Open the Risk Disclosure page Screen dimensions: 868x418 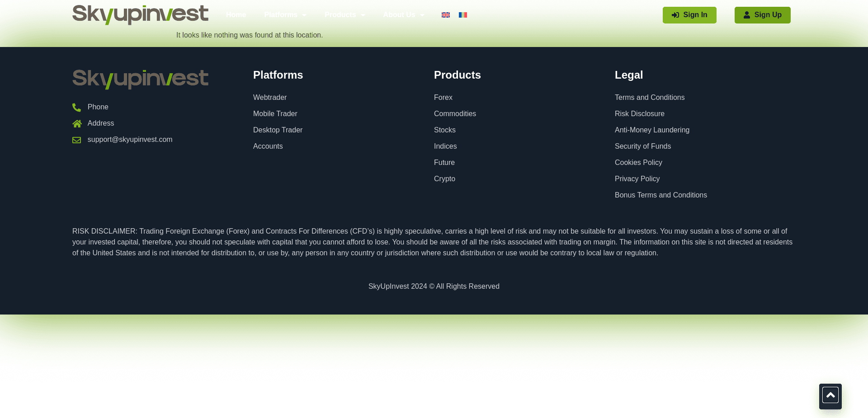(639, 114)
